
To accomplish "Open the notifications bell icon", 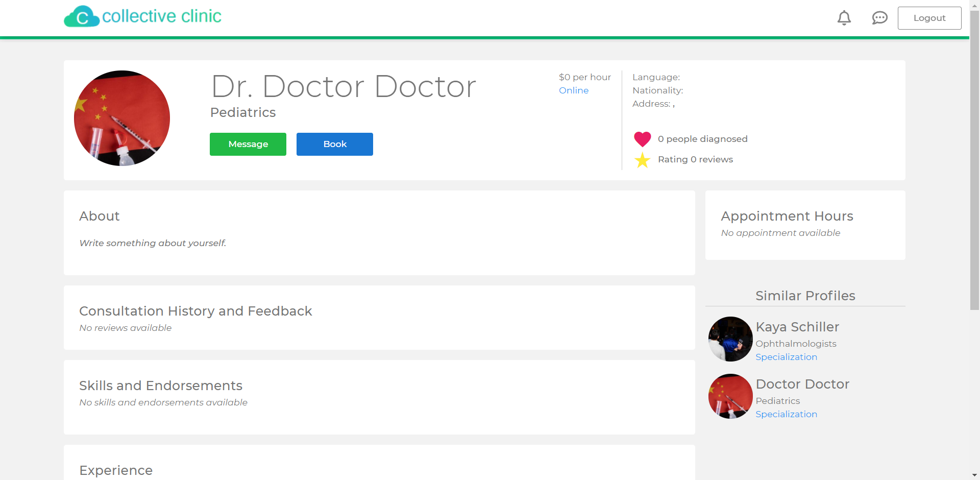I will click(x=844, y=18).
